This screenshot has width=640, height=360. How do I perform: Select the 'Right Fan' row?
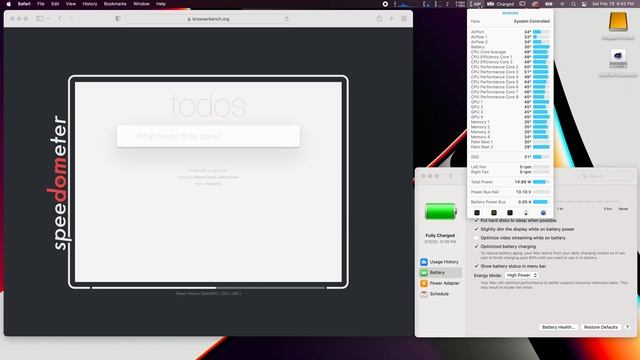tap(510, 172)
